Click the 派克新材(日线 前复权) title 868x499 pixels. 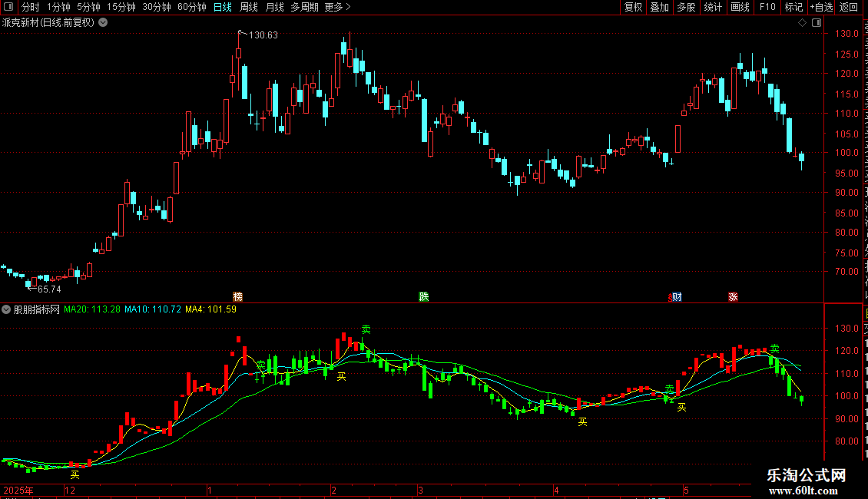48,23
